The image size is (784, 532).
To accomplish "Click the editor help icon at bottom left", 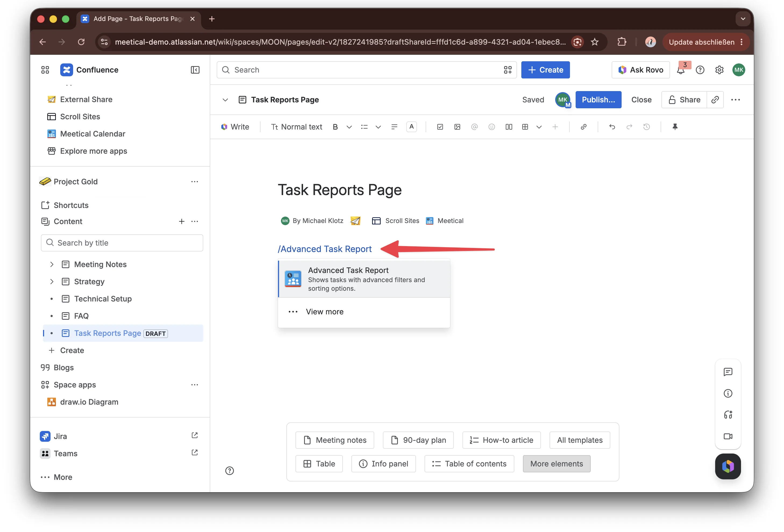I will pos(229,471).
